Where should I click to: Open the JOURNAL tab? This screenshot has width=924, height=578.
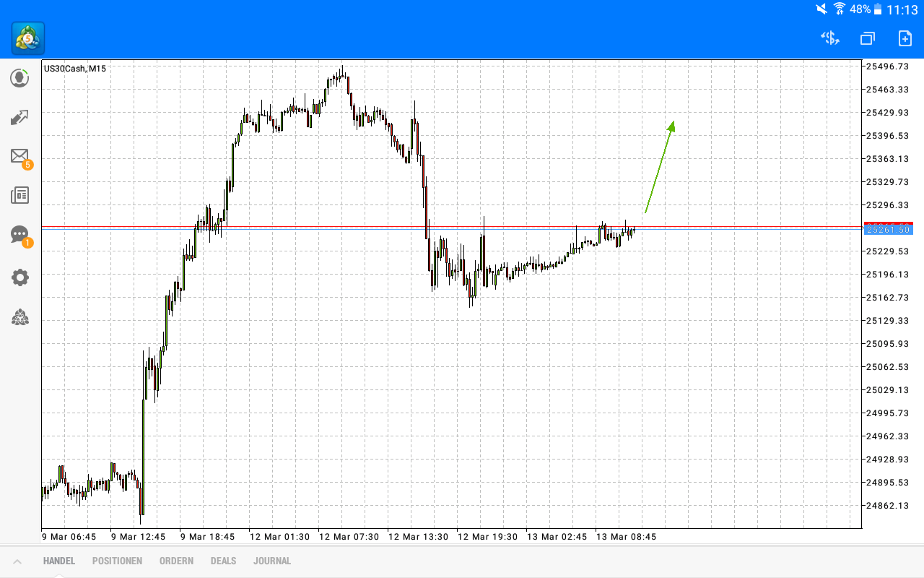(x=272, y=561)
